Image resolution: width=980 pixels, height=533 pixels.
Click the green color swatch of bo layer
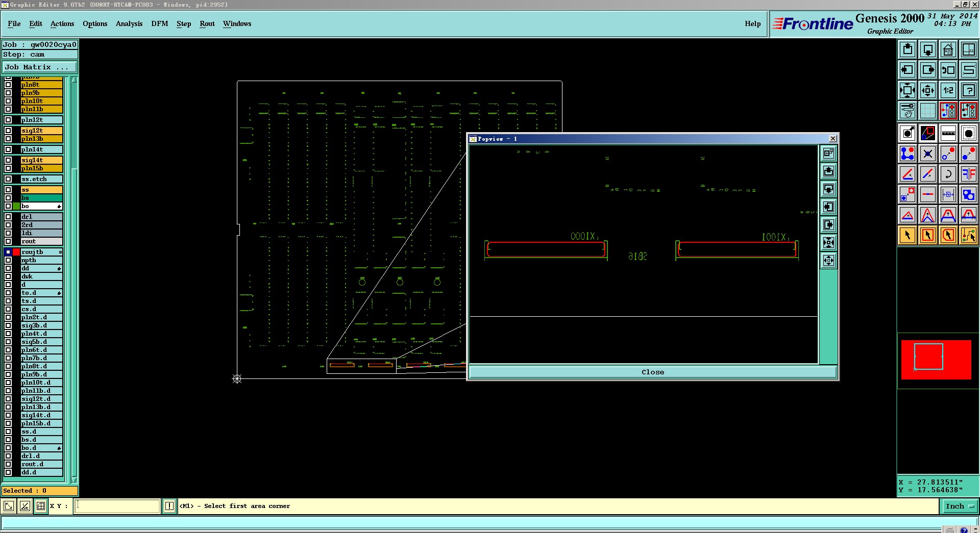[x=16, y=206]
